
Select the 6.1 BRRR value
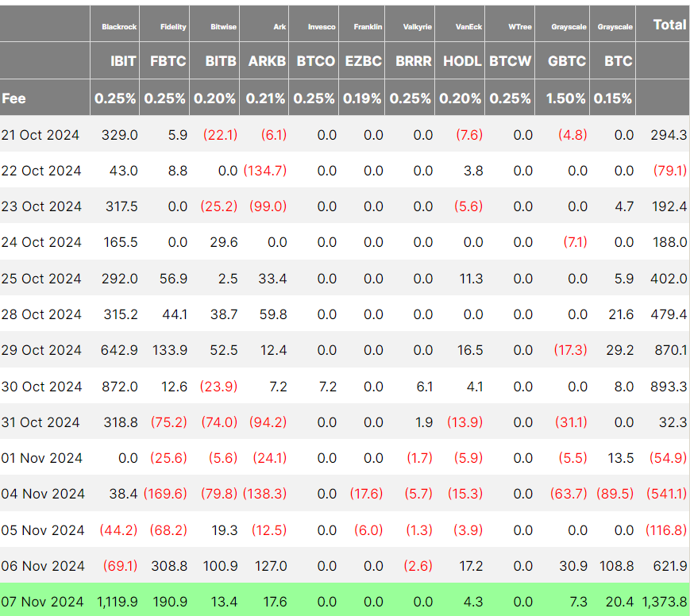[425, 387]
